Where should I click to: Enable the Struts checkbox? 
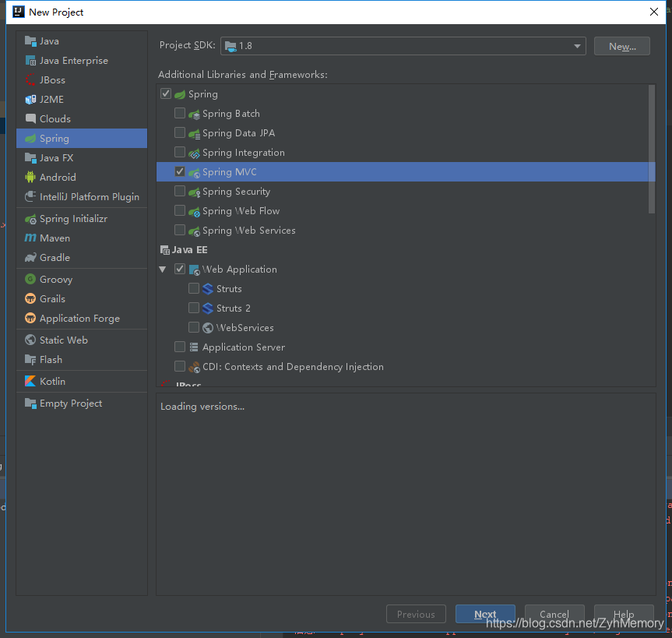click(194, 288)
